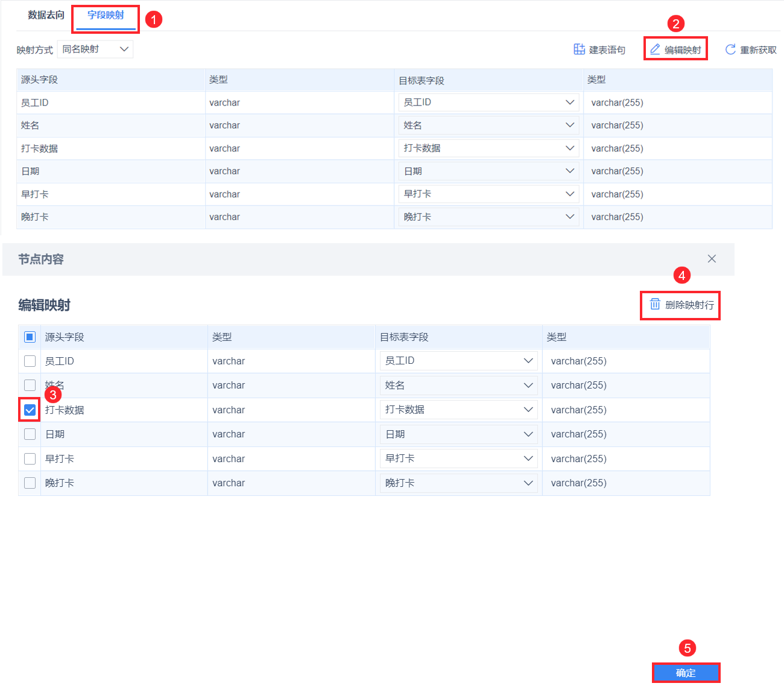The height and width of the screenshot is (689, 784).
Task: Click the 建表语句 table icon
Action: [x=579, y=49]
